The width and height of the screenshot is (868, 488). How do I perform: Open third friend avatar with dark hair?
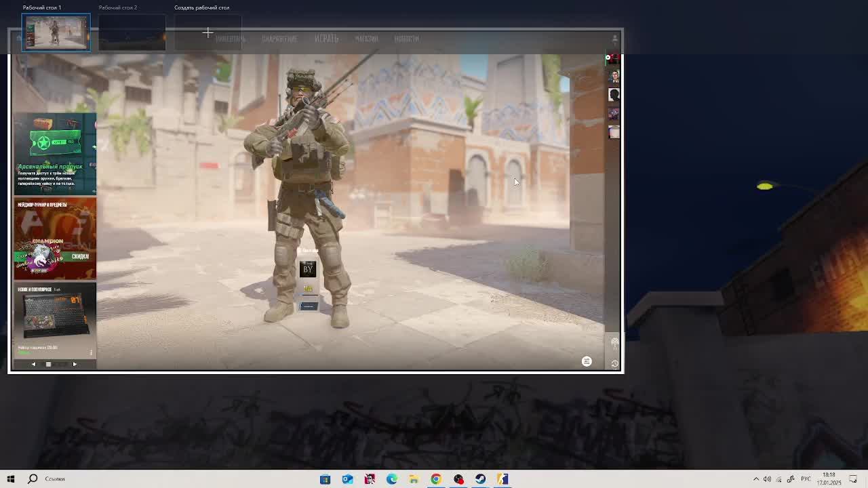(x=614, y=94)
